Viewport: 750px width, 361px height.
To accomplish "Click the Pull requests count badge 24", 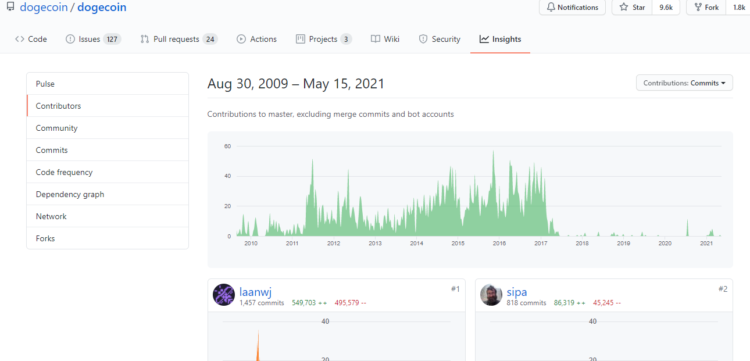I will coord(210,39).
